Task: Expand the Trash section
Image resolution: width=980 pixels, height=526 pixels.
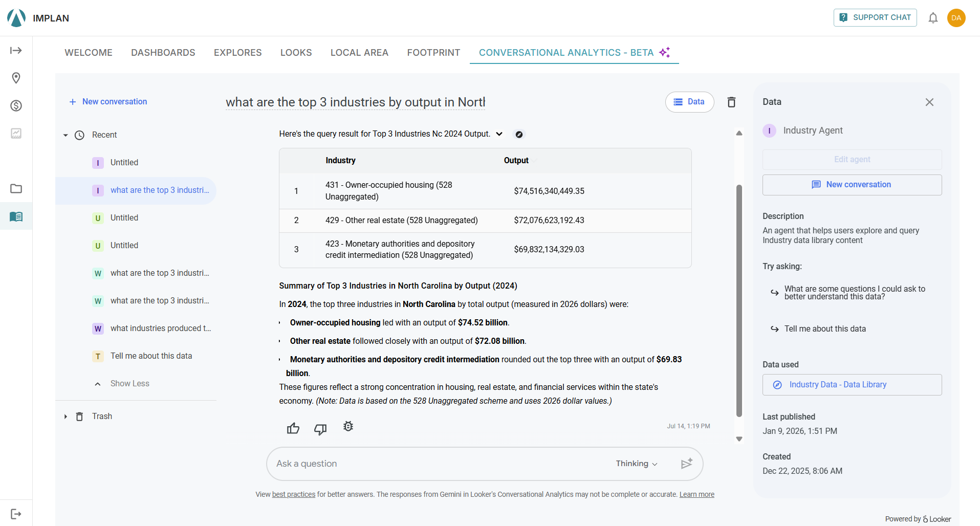Action: [x=66, y=417]
